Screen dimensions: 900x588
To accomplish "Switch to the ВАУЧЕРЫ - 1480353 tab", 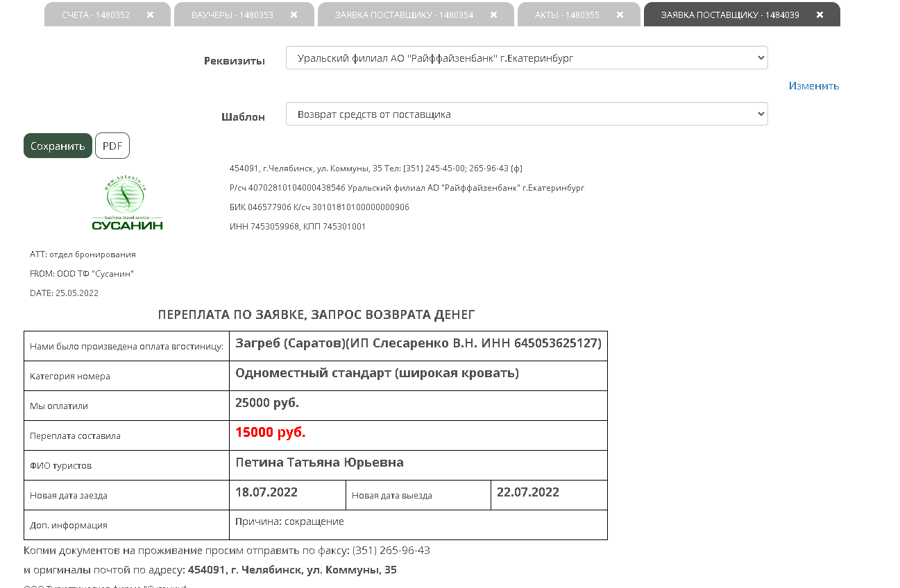I will click(x=232, y=15).
